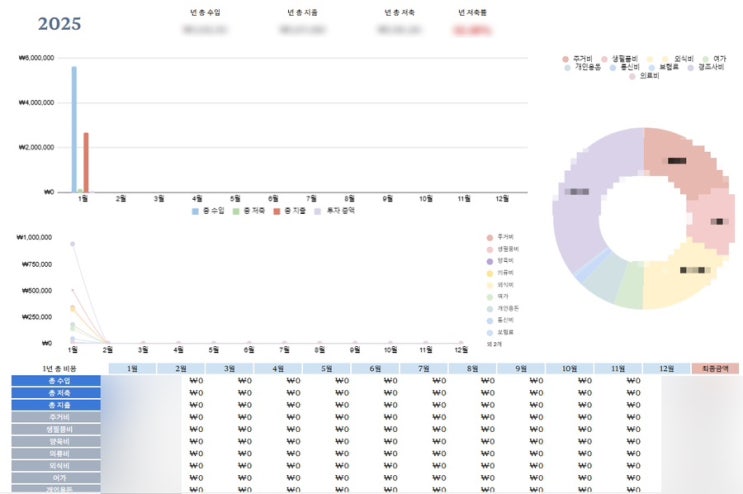
Task: Click 12월 axis label on bar chart
Action: coord(502,198)
